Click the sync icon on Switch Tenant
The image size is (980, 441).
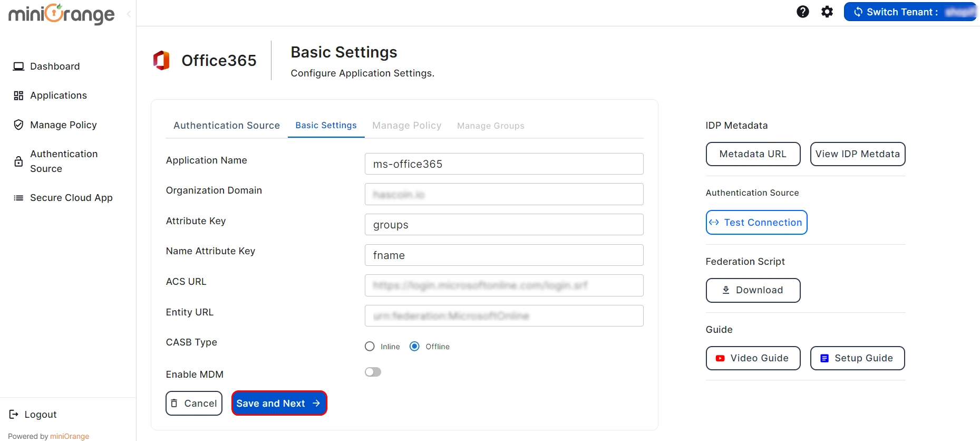[x=858, y=12]
